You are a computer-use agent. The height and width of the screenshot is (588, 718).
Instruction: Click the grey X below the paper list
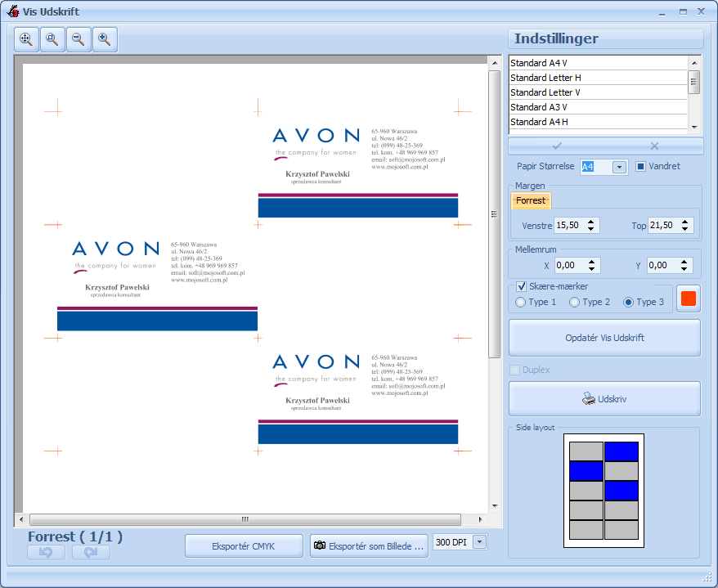(x=654, y=146)
